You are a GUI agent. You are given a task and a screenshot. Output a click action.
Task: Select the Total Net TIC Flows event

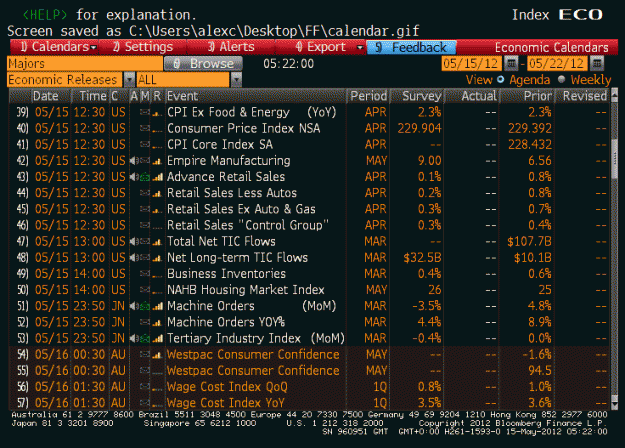pyautogui.click(x=221, y=242)
